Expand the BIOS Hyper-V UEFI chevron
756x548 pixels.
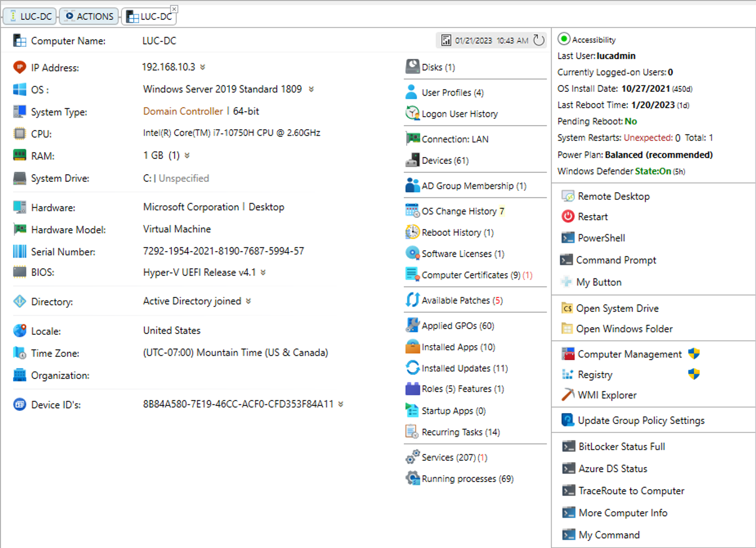click(263, 273)
